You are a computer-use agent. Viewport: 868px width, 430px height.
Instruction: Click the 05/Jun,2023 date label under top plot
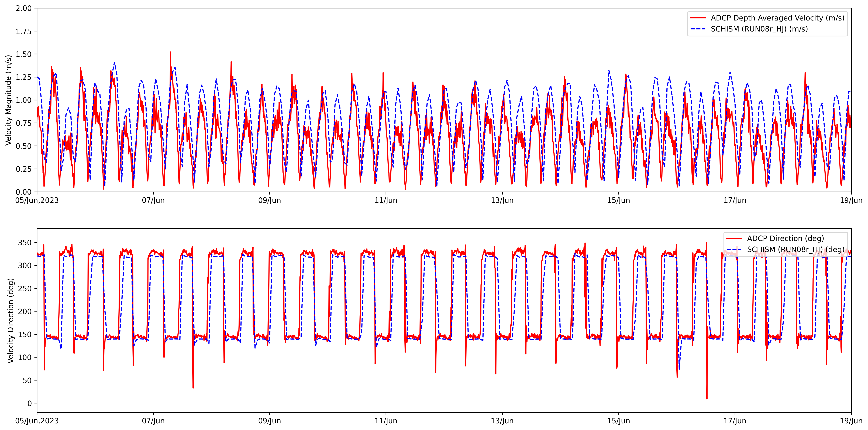pos(37,200)
